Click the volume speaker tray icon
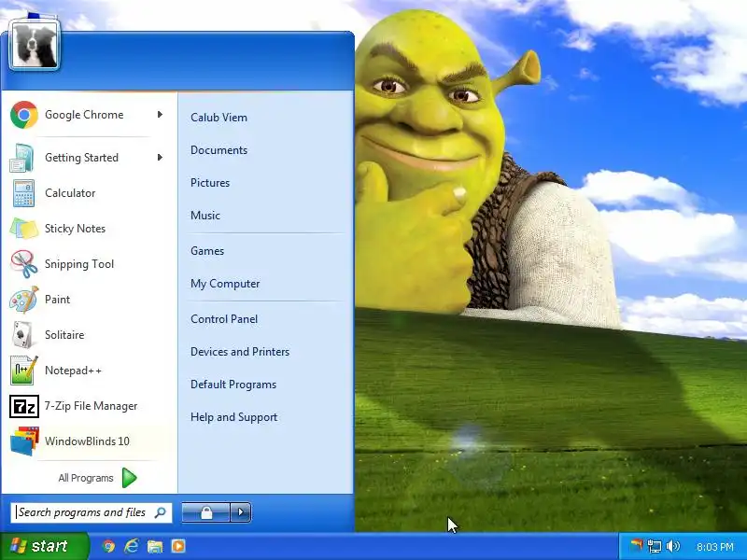Viewport: 747px width, 560px height. point(673,546)
